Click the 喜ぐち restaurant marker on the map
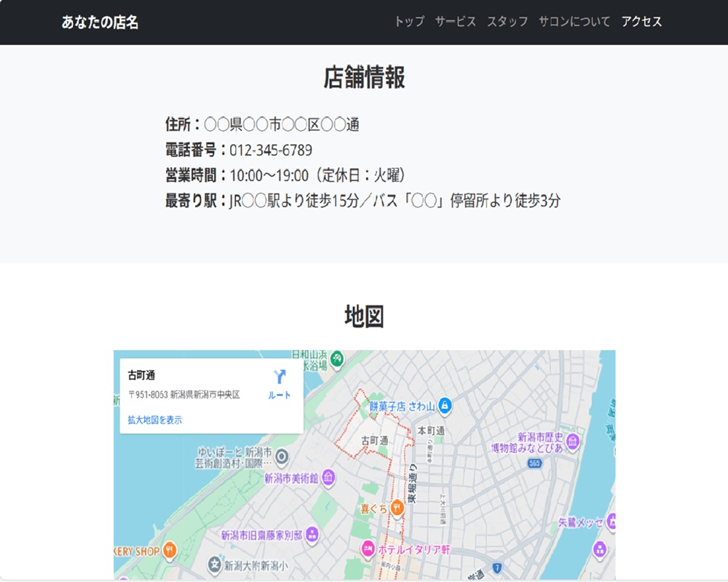This screenshot has width=728, height=582. [x=397, y=507]
